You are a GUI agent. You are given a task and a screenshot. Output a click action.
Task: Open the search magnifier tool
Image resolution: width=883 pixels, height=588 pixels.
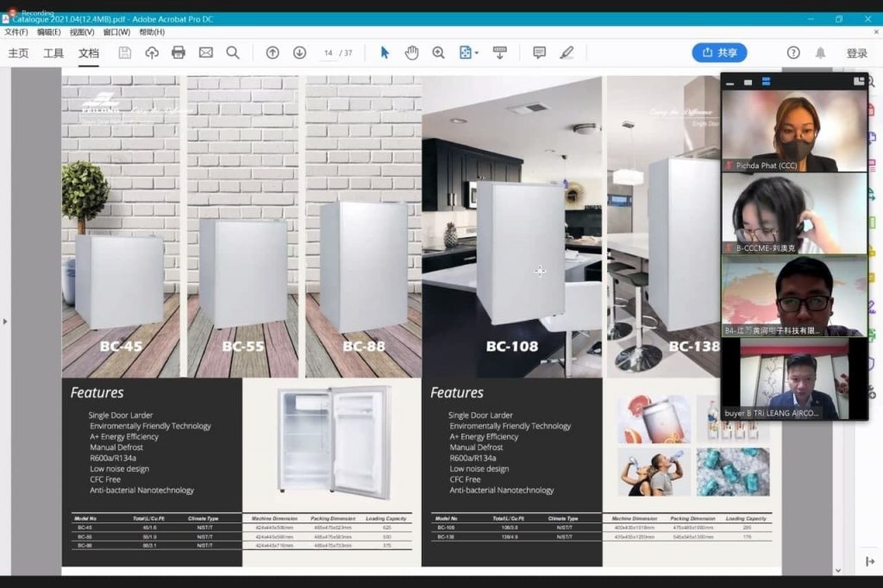point(233,53)
